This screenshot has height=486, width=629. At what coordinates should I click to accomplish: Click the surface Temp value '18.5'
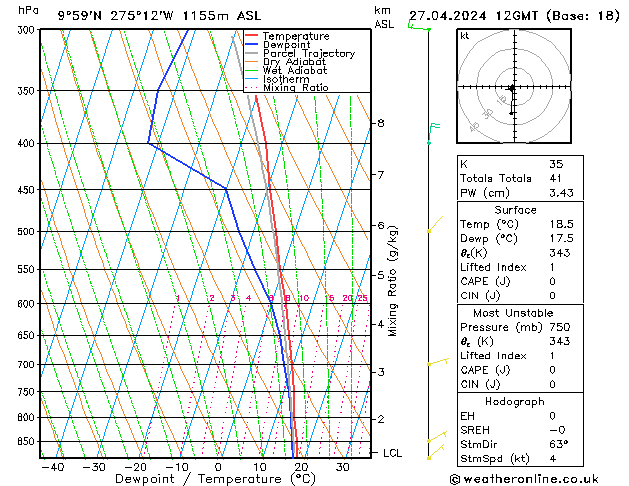(x=562, y=224)
